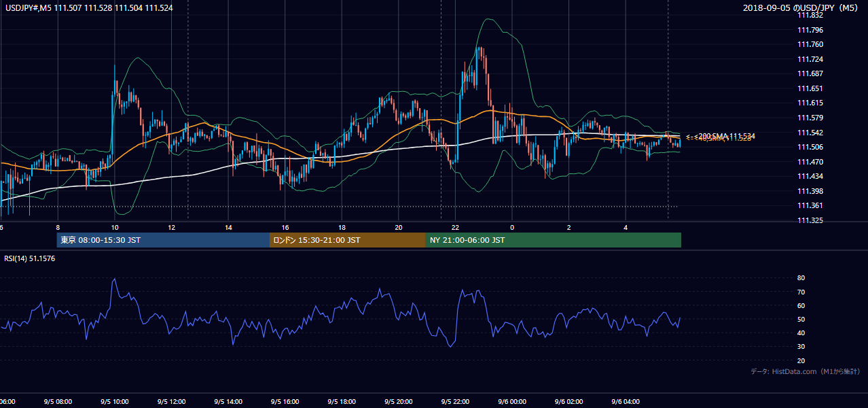868x408 pixels.
Task: Click the '2018-09-05 のUSD/JPY (M5)' chart title
Action: tap(802, 8)
